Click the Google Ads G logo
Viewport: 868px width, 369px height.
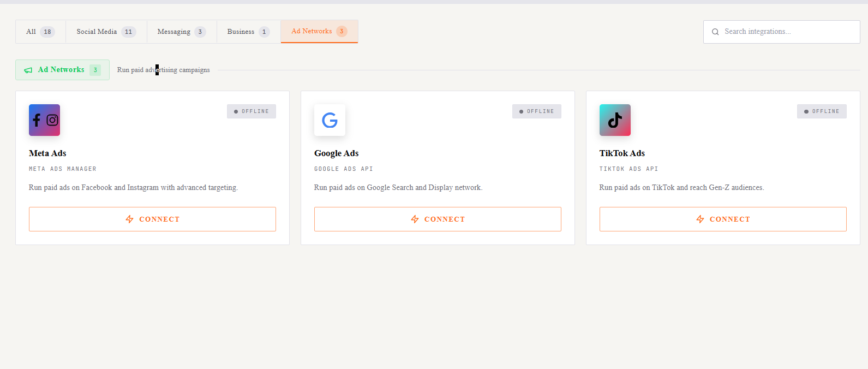330,120
